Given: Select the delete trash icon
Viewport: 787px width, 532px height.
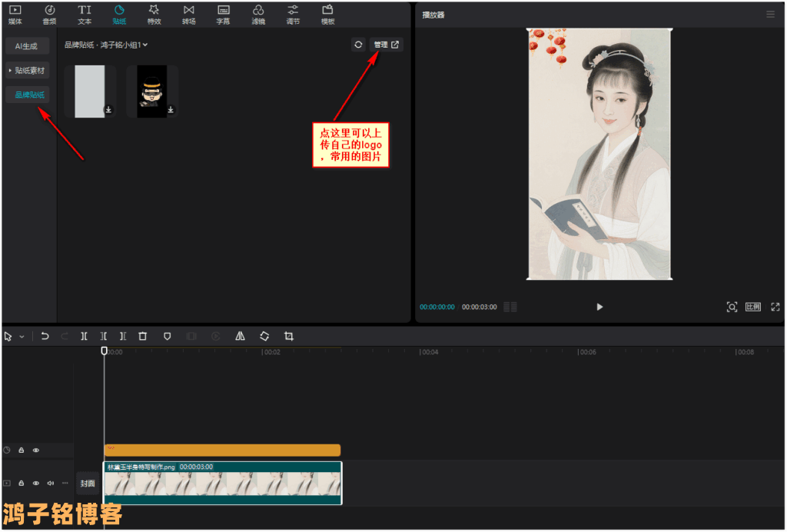Looking at the screenshot, I should (142, 336).
